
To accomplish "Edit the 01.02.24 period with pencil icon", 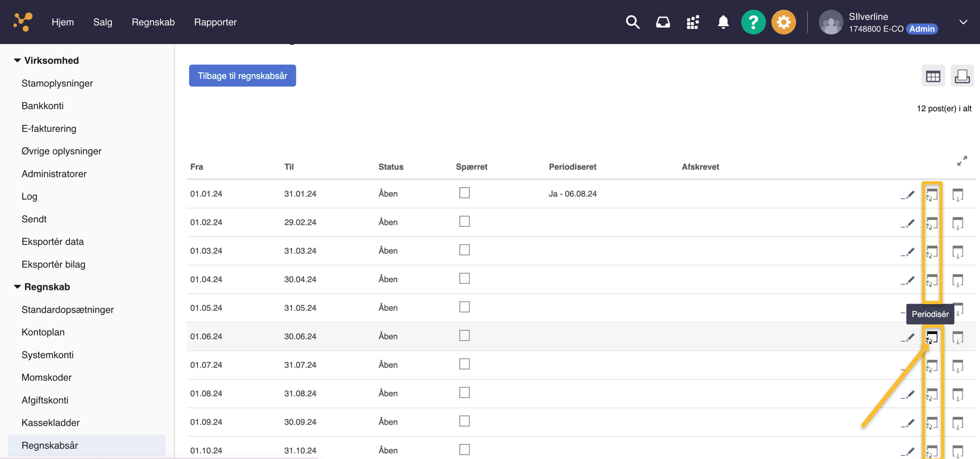I will [x=908, y=223].
